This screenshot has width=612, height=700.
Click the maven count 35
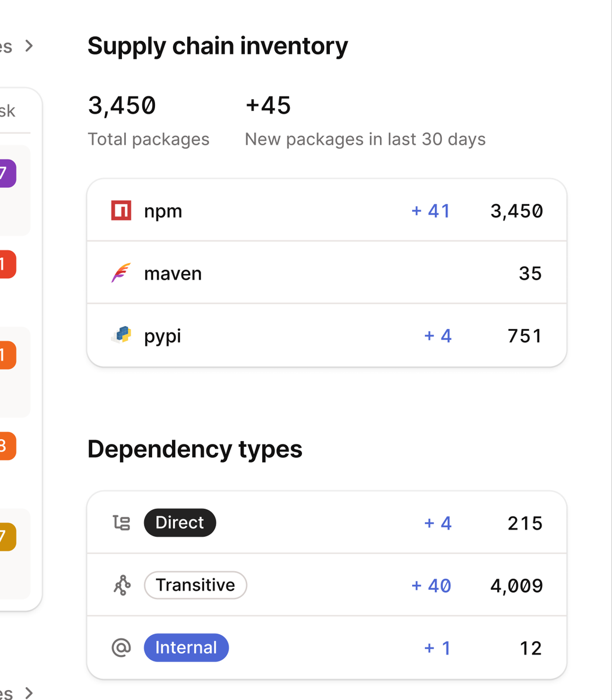(x=530, y=273)
